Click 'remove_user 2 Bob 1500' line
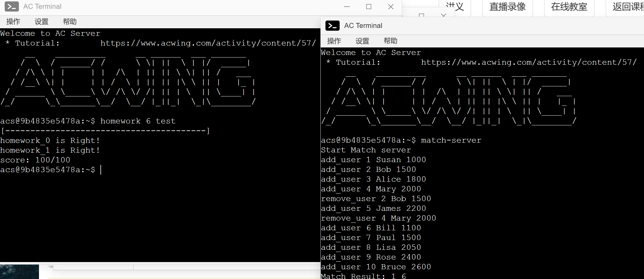The width and height of the screenshot is (644, 279). (376, 199)
